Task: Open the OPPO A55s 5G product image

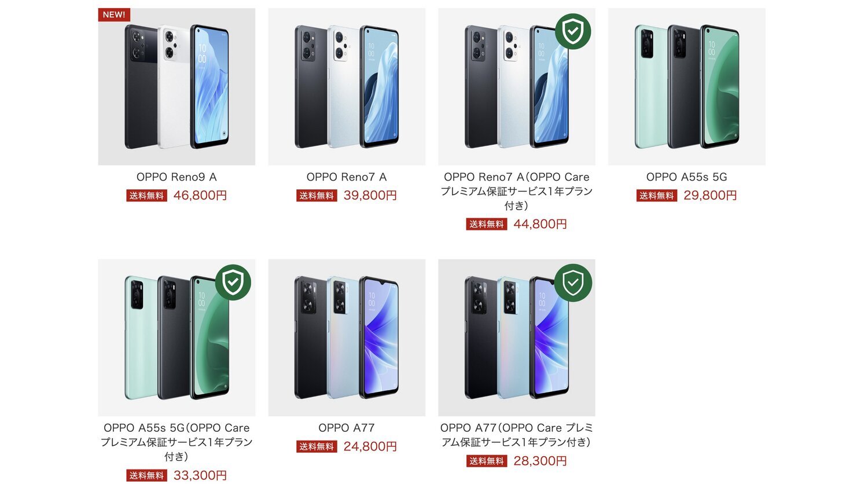Action: click(687, 87)
